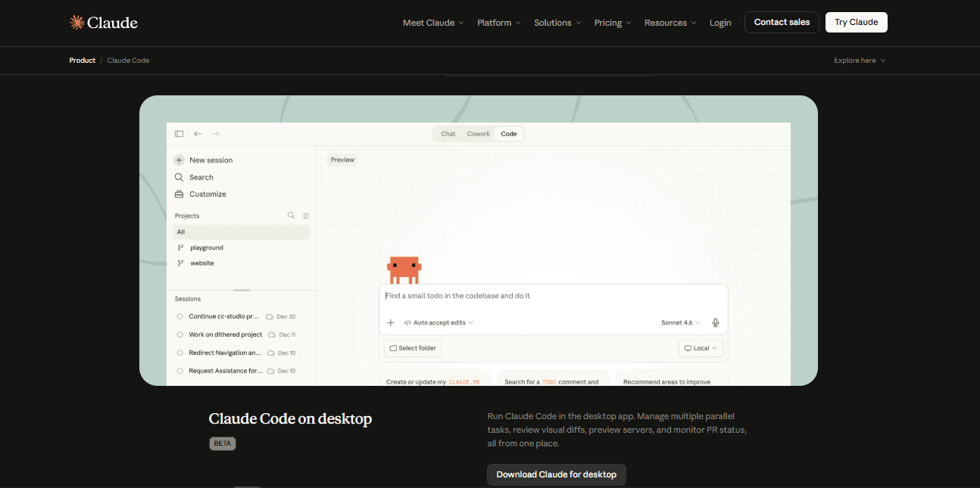
Task: Click the Customize label in the sidebar
Action: [208, 194]
